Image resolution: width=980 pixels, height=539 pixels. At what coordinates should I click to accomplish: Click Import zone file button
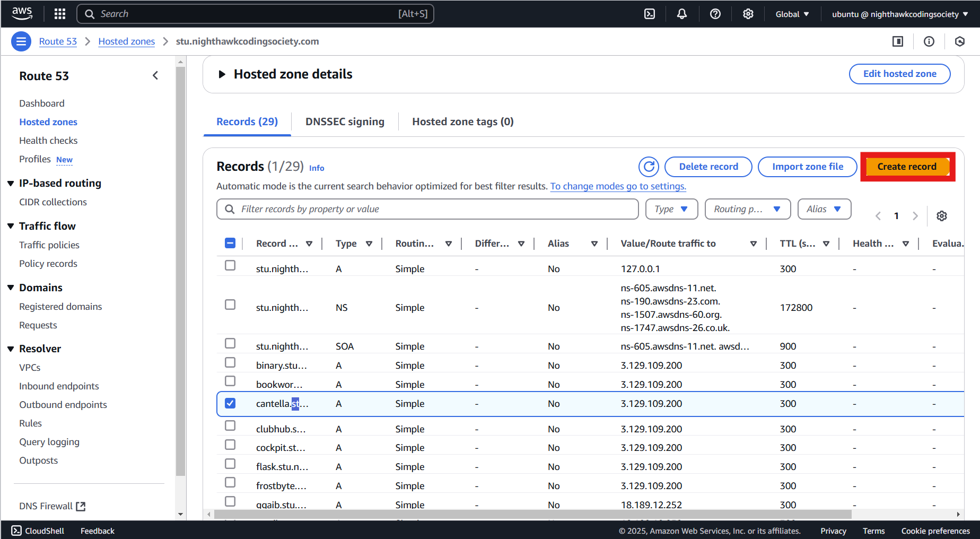(808, 167)
